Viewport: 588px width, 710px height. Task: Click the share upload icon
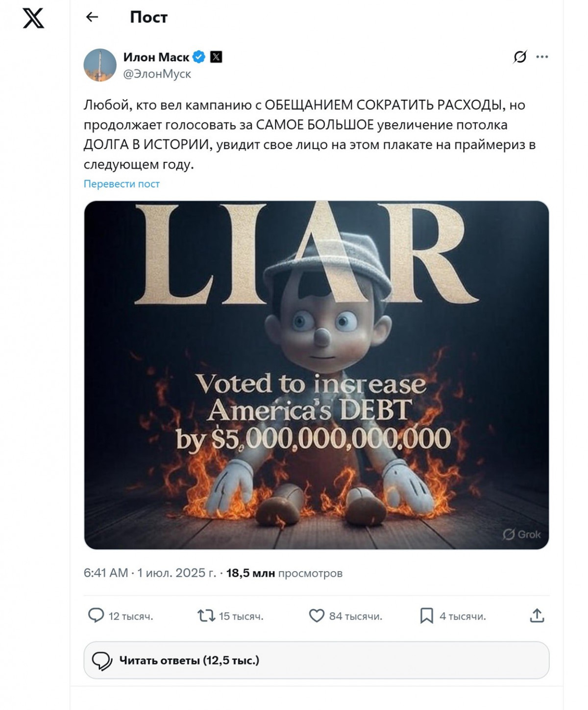pos(537,615)
